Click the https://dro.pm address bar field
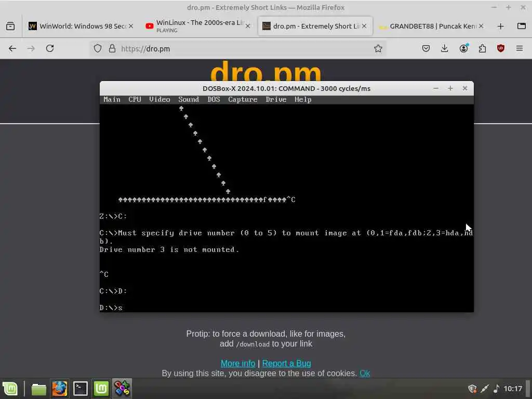532x399 pixels. pyautogui.click(x=237, y=48)
